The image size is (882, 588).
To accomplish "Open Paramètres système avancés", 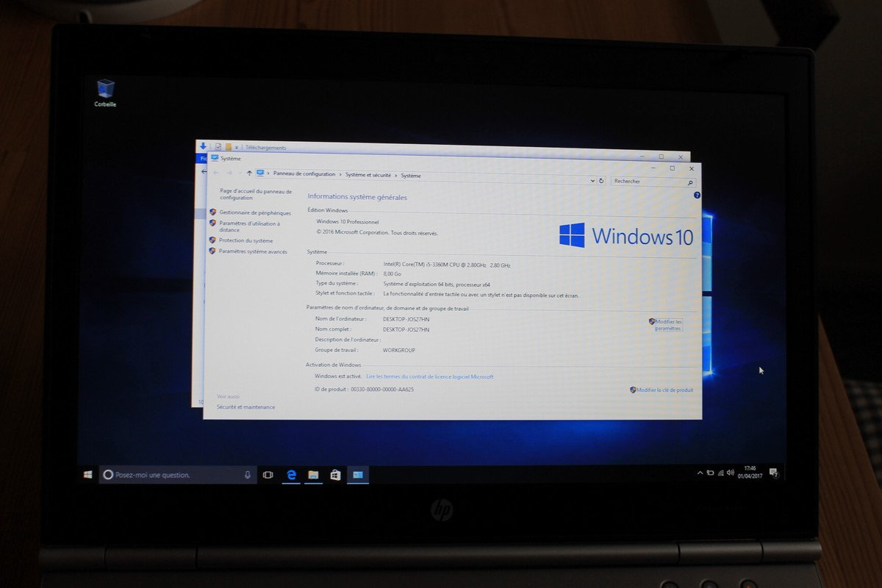I will pos(253,251).
